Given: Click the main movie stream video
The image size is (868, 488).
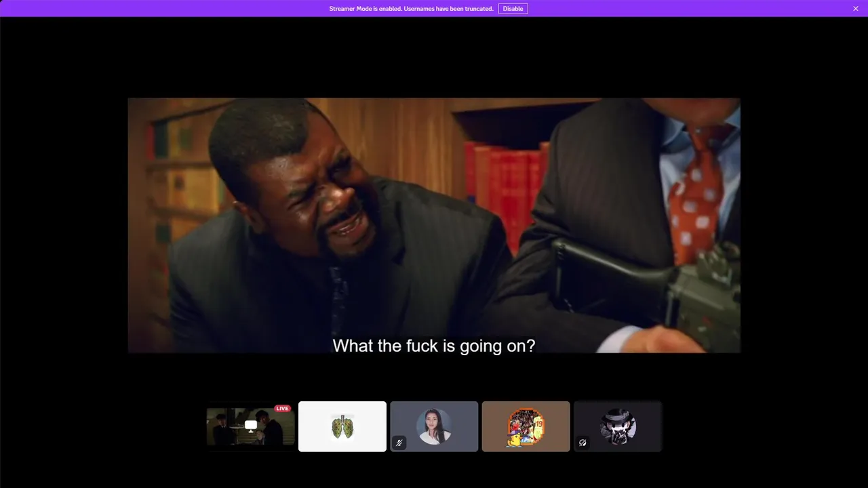Looking at the screenshot, I should point(434,225).
